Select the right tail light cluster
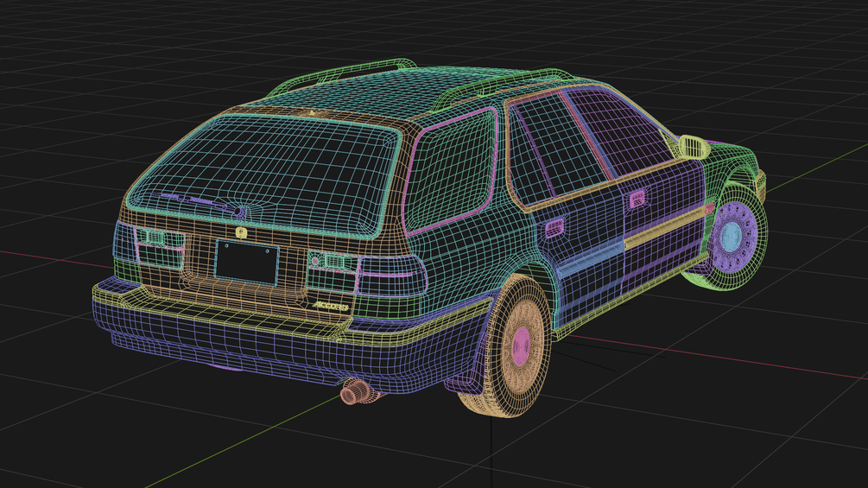 (367, 275)
